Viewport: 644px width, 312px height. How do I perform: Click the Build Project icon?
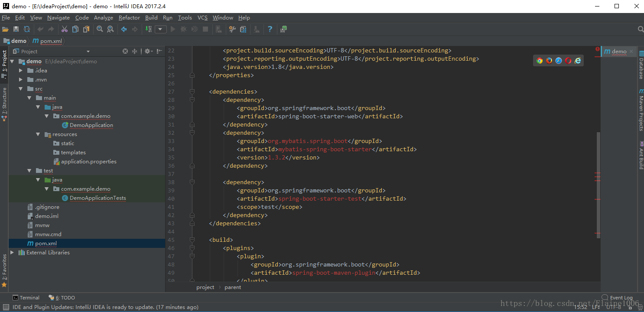coord(149,29)
